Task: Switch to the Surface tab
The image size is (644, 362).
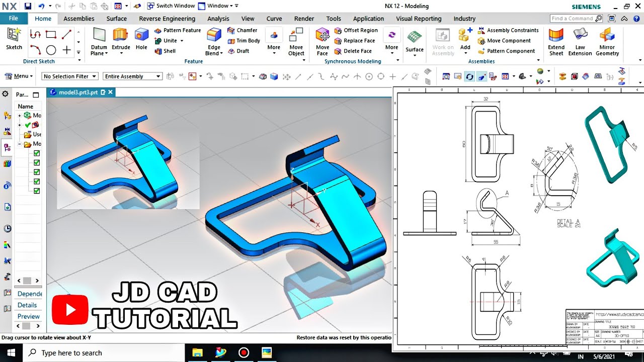Action: pyautogui.click(x=117, y=19)
